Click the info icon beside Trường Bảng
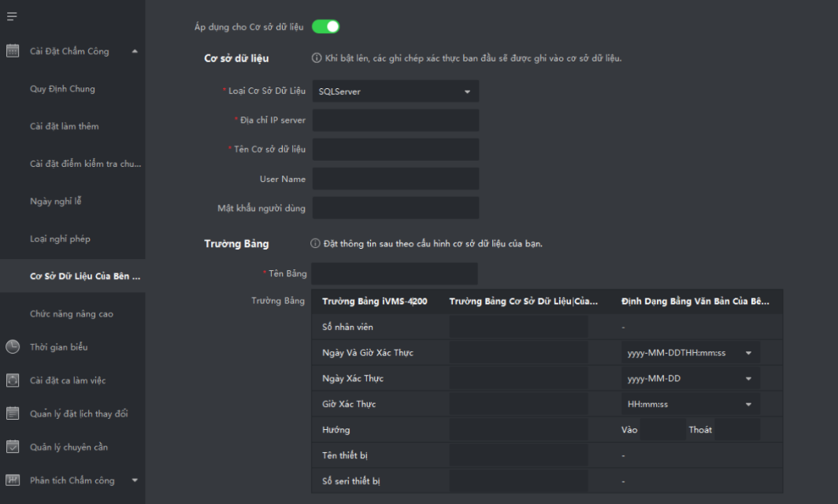The image size is (838, 504). [x=315, y=243]
